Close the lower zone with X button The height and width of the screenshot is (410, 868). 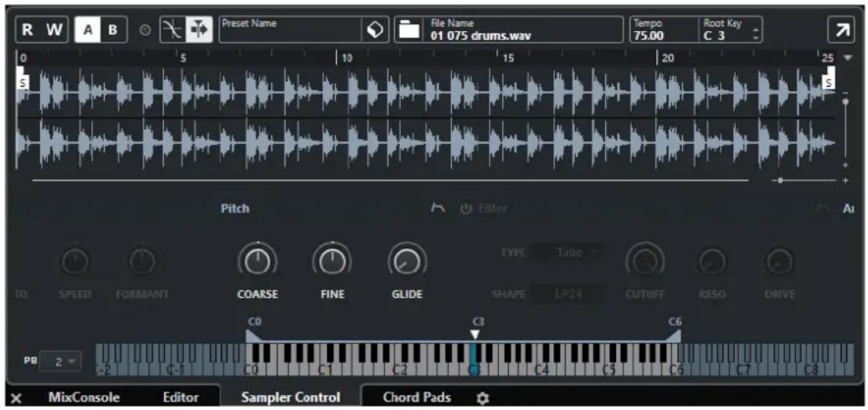(x=17, y=398)
